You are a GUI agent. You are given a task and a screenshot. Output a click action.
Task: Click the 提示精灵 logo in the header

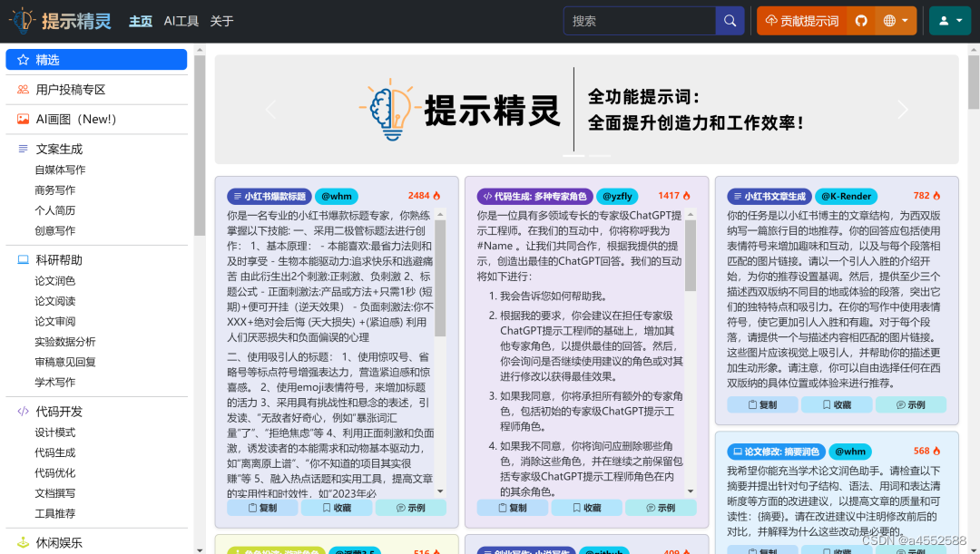click(x=60, y=21)
